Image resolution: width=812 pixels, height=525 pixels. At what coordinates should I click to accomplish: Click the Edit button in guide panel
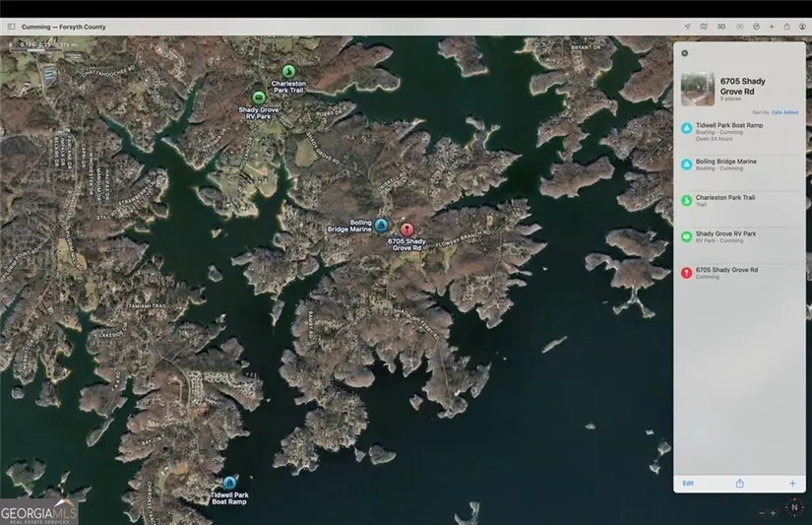click(x=688, y=483)
